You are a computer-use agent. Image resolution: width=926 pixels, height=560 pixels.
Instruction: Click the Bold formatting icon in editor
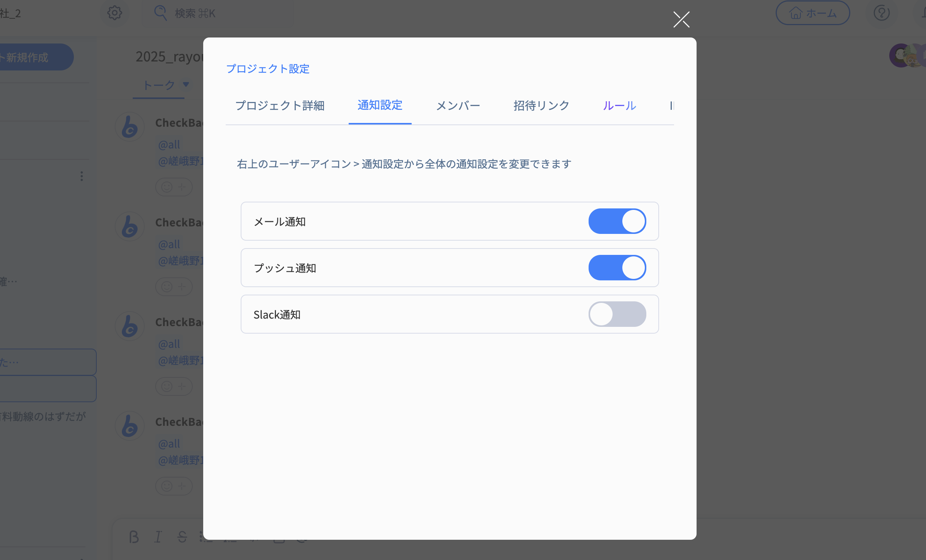[134, 537]
